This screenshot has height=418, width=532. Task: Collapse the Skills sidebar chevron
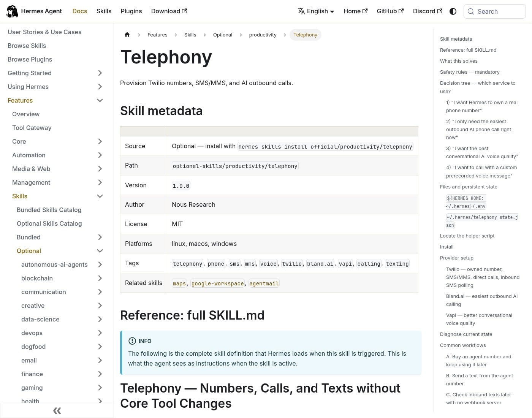[100, 196]
